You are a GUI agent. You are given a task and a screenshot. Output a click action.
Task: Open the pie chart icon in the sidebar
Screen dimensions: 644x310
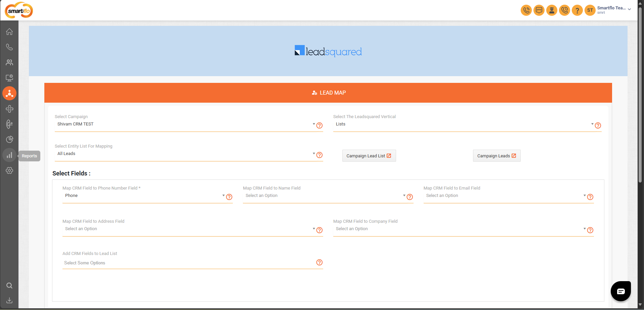point(9,139)
